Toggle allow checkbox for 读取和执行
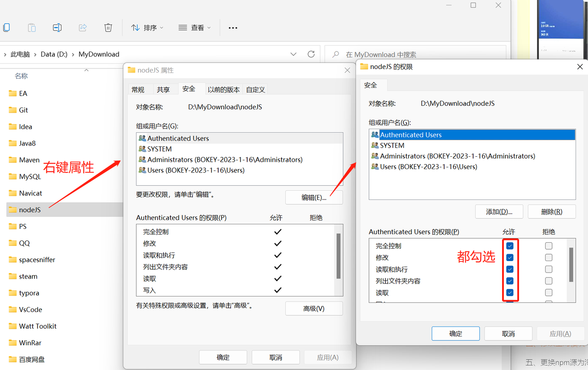 click(x=510, y=269)
